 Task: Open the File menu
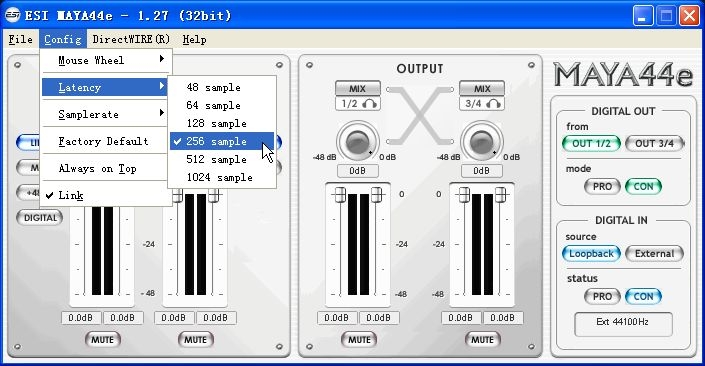20,40
